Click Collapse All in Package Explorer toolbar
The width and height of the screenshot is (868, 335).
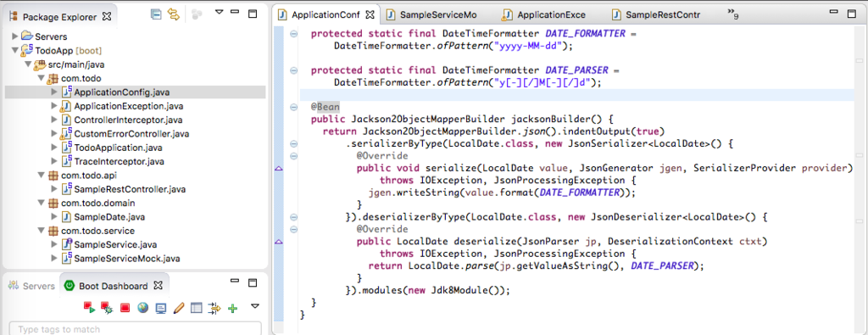[156, 15]
